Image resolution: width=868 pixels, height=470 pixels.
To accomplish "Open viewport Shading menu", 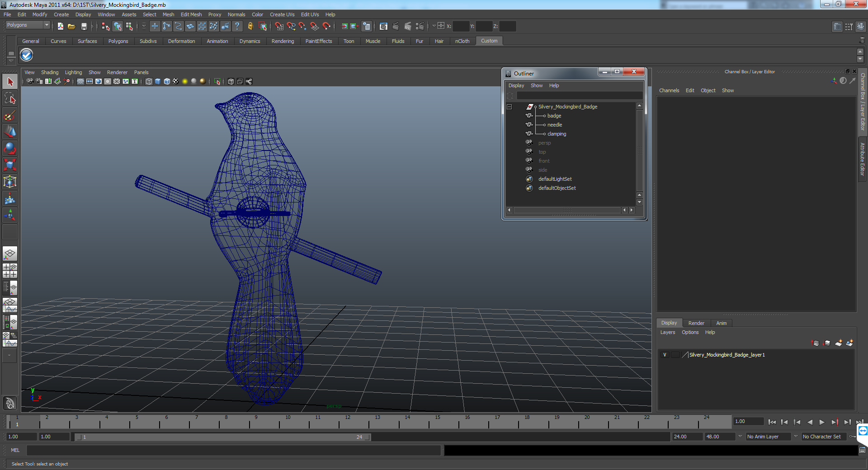I will [50, 72].
